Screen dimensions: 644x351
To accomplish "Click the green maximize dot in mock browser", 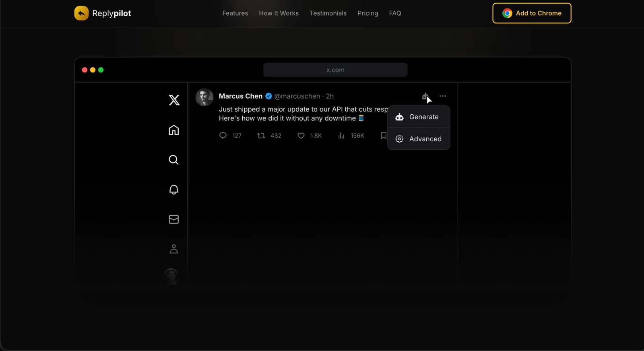I will coord(101,70).
